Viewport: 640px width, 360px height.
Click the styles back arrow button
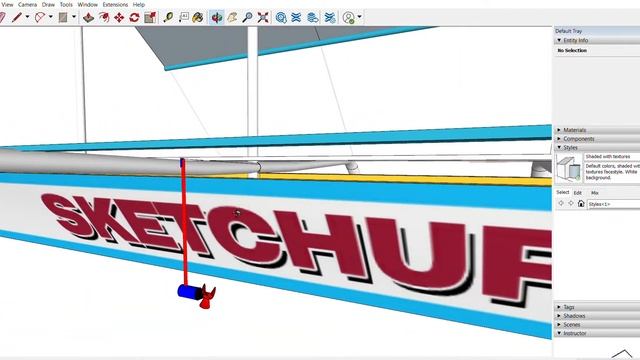coord(561,203)
